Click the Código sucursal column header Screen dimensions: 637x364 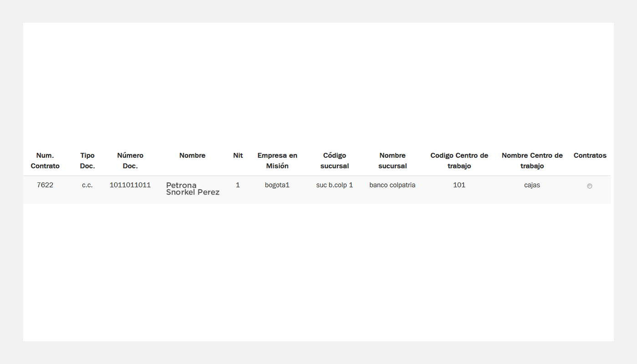pos(334,161)
